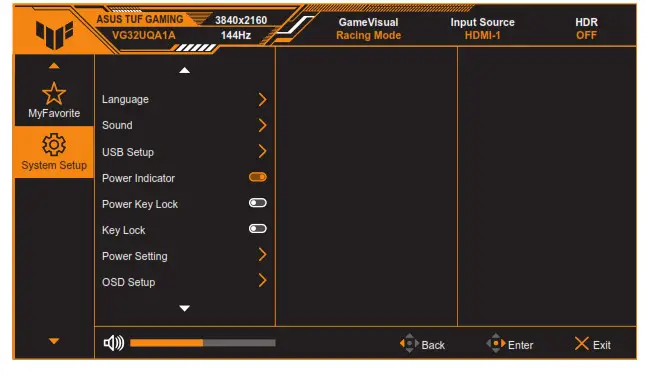Open the MyFavorite star icon
This screenshot has width=647, height=375.
(x=54, y=93)
